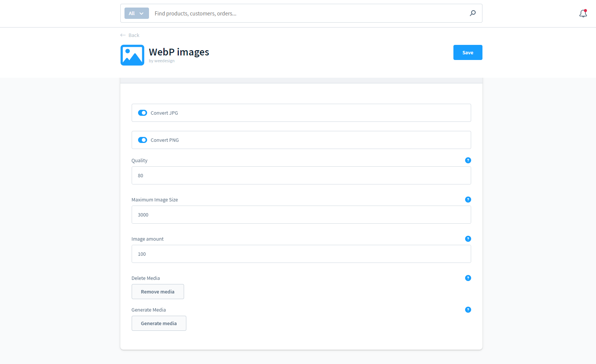
Task: Toggle the Convert PNG switch
Action: (143, 140)
